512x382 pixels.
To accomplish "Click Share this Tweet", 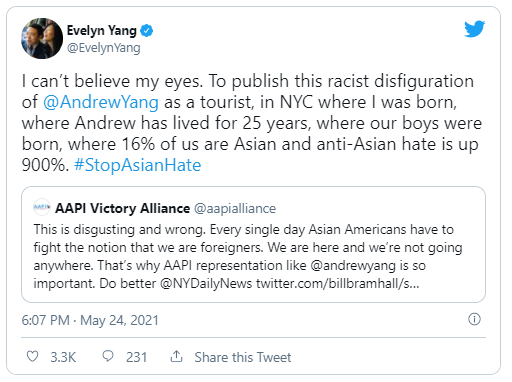I will click(243, 357).
